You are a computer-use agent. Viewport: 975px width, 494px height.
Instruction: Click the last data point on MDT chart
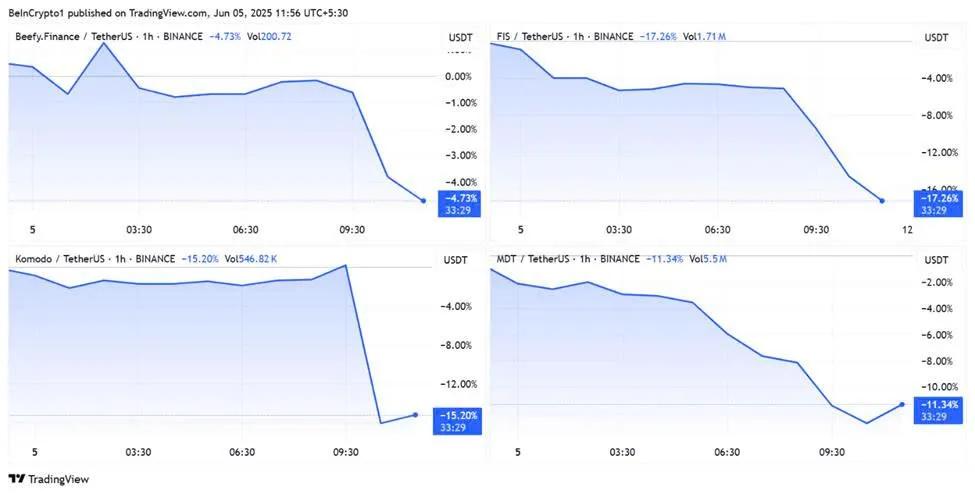coord(902,404)
